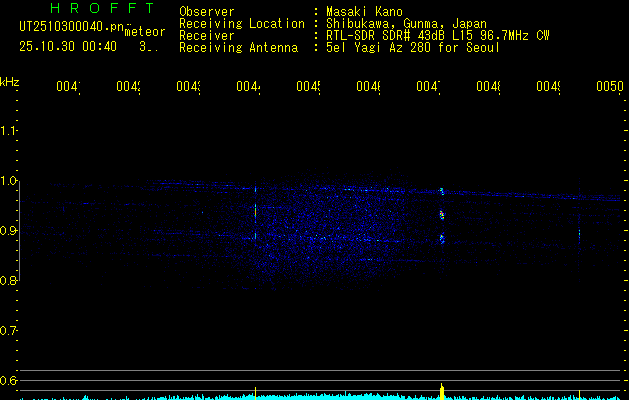Select the timestamp 25.10.30 00:40

coord(68,47)
